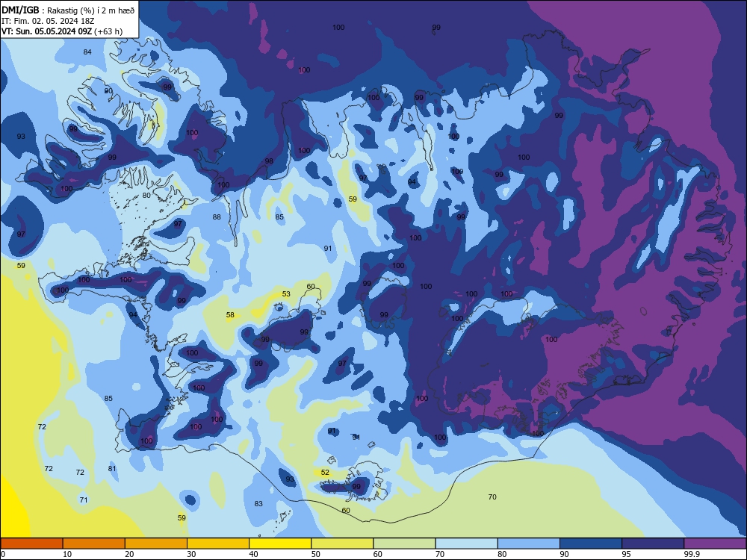
Task: Click the pale yellow 50–60 legend swatch
Action: pyautogui.click(x=342, y=544)
